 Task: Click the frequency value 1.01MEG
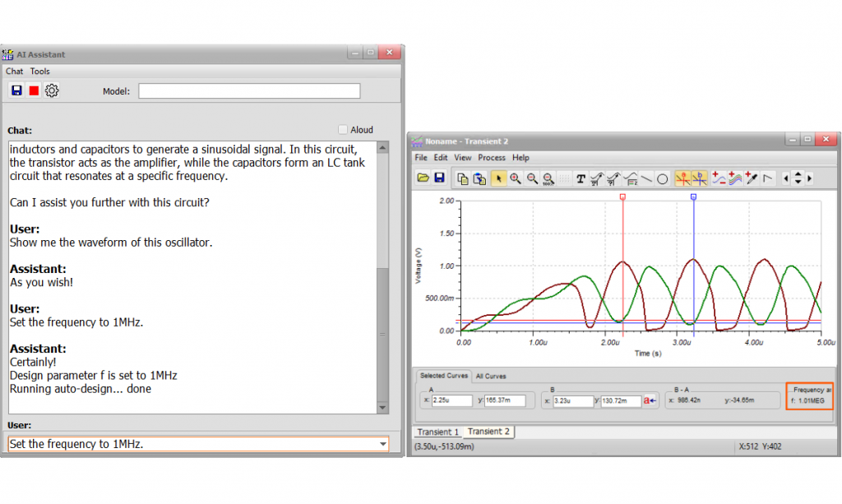pyautogui.click(x=811, y=401)
